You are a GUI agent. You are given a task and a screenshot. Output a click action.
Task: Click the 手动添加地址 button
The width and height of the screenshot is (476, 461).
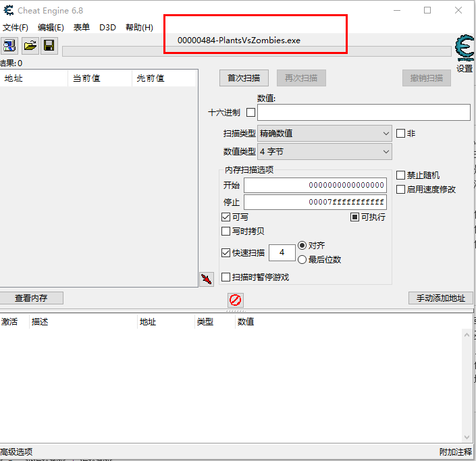[x=440, y=298]
